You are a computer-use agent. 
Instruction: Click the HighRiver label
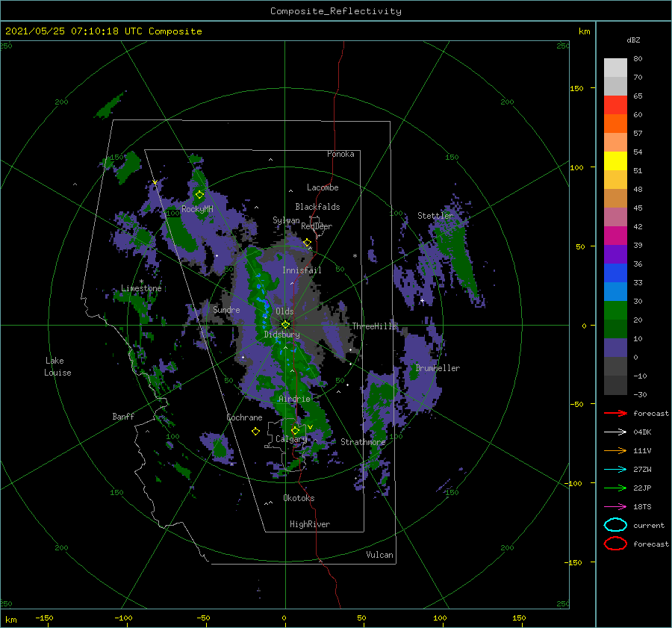tap(310, 524)
